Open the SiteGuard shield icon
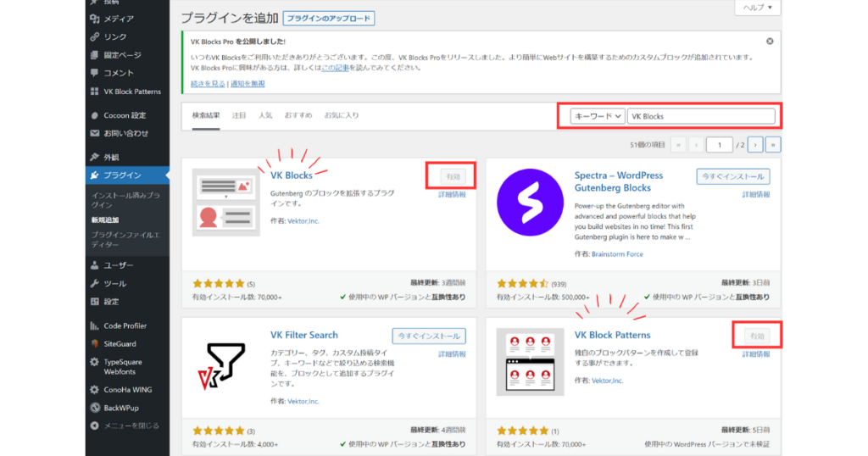This screenshot has width=868, height=456. click(95, 343)
